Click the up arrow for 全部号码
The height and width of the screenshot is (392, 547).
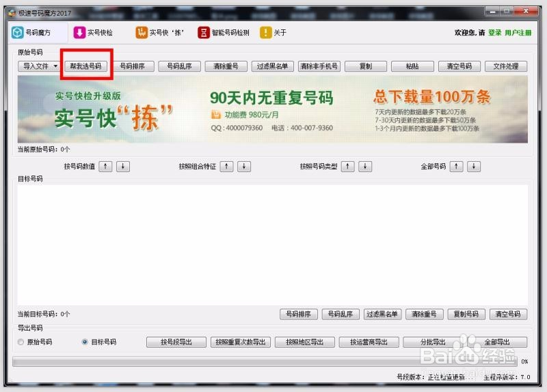(456, 166)
